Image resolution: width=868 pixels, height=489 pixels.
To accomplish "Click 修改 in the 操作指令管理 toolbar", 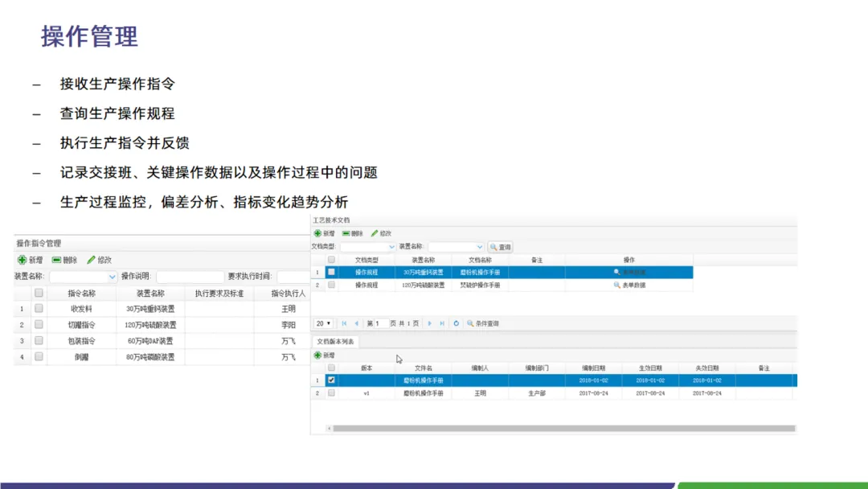I will 99,260.
